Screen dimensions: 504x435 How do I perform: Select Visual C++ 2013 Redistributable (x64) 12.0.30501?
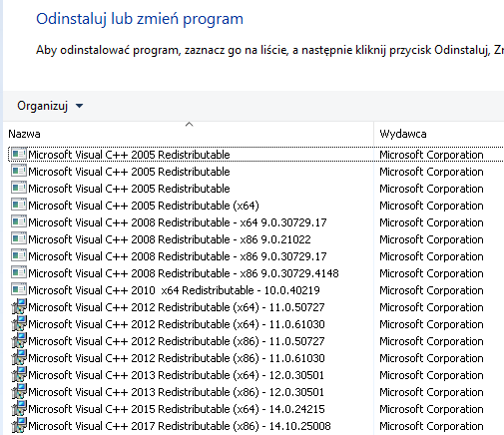click(176, 375)
